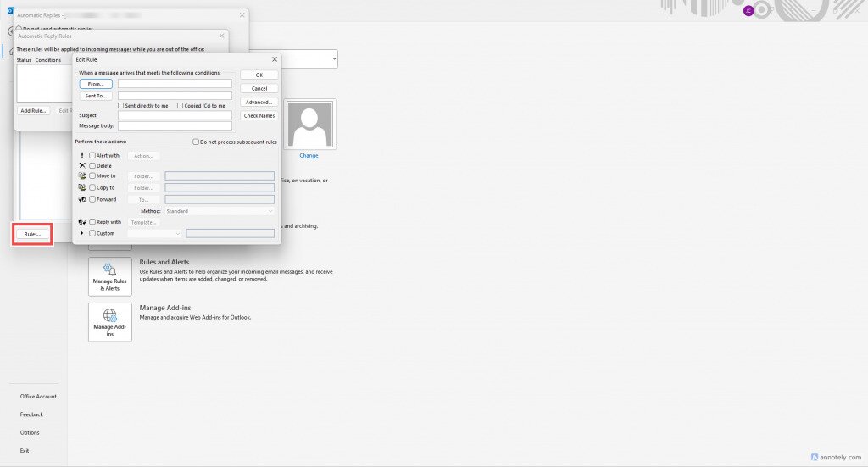
Task: Click Add Rule... in Automatic Reply Rules
Action: (33, 111)
